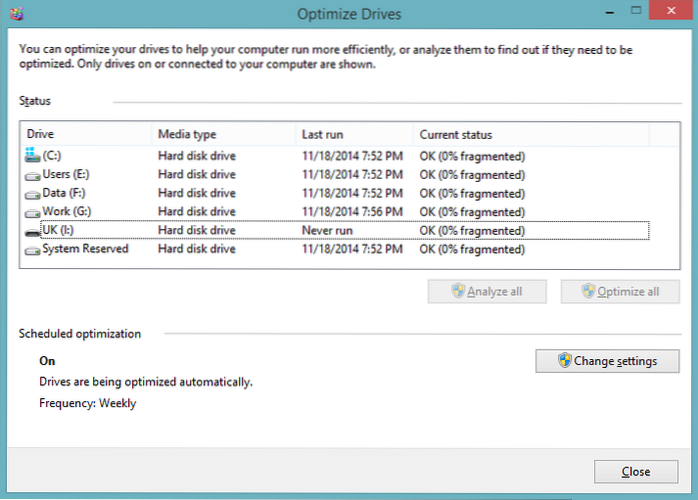Click the 'On' scheduled optimization status
The height and width of the screenshot is (500, 698).
tap(47, 361)
